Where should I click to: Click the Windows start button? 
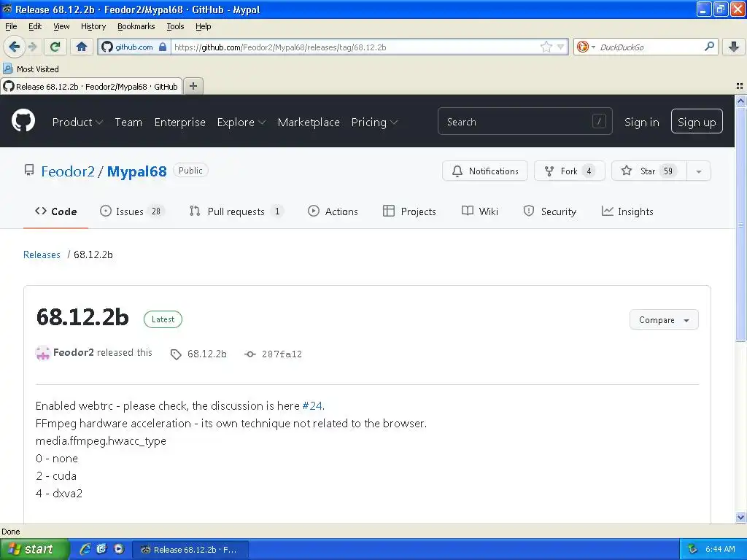(34, 549)
